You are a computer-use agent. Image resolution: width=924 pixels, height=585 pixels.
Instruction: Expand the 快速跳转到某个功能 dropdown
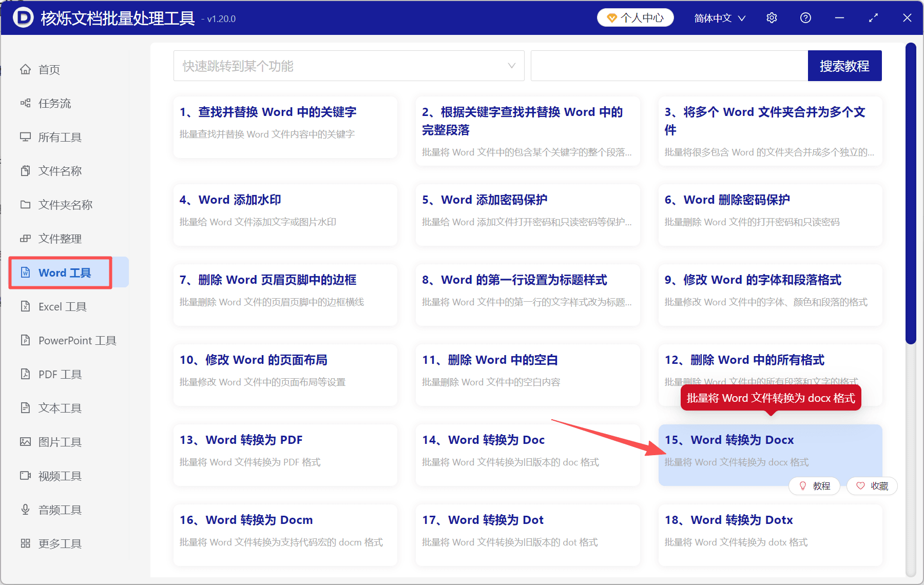pyautogui.click(x=349, y=66)
